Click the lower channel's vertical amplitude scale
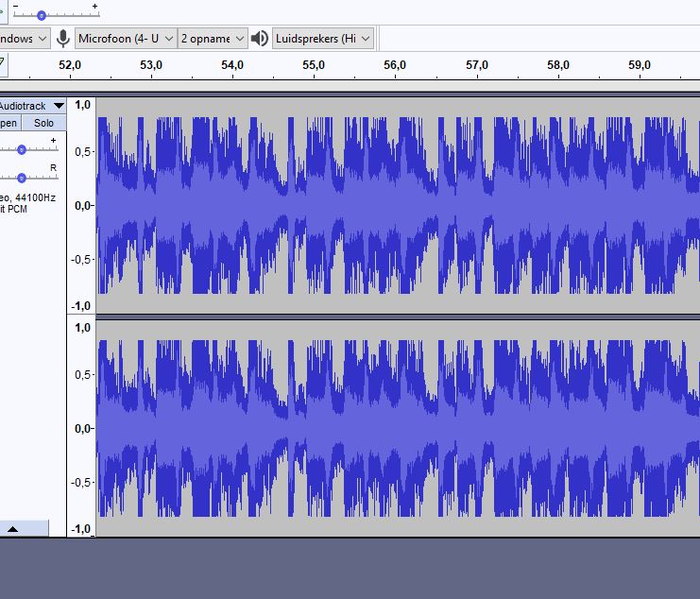The height and width of the screenshot is (599, 700). point(82,428)
